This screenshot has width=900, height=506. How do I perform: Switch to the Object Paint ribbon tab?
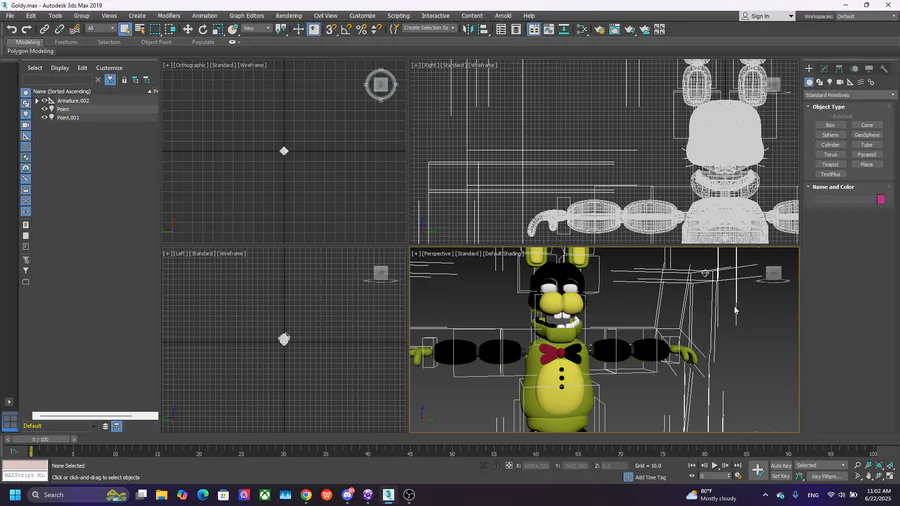156,42
